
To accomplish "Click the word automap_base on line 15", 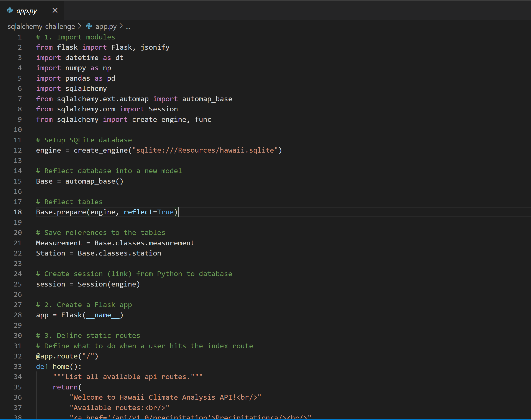I will (90, 181).
